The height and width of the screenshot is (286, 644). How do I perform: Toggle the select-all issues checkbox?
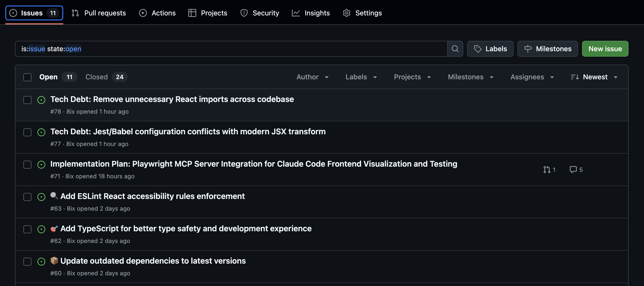coord(27,77)
